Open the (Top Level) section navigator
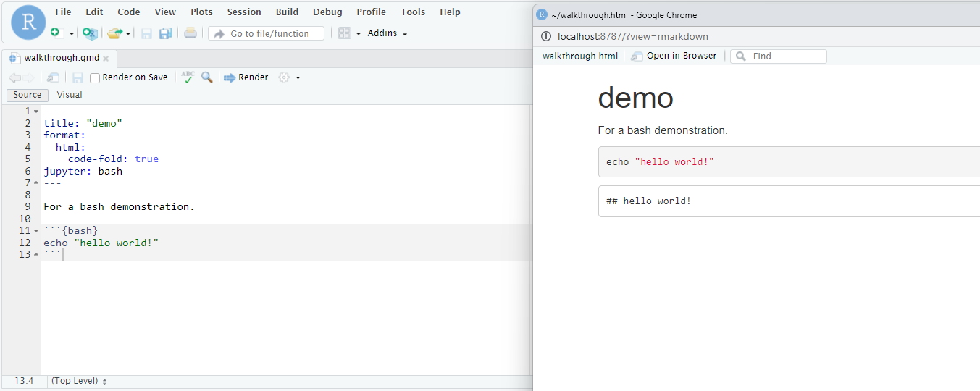The width and height of the screenshot is (980, 391). (79, 381)
